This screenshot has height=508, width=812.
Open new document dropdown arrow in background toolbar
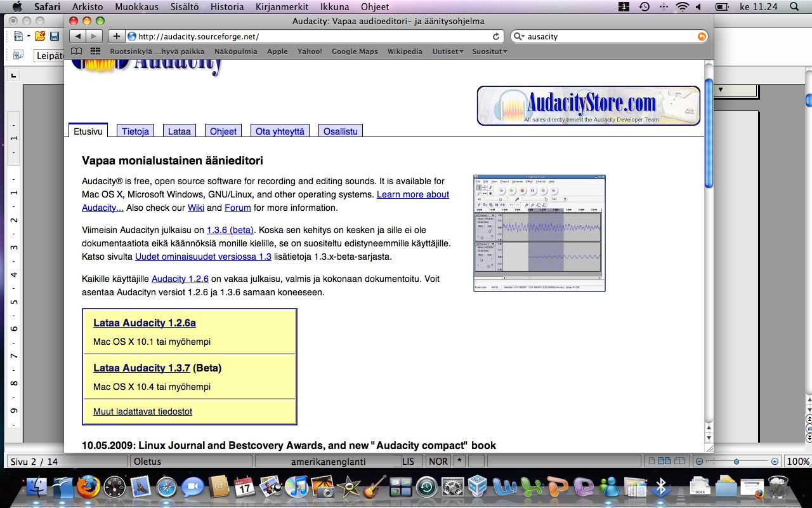tap(29, 36)
